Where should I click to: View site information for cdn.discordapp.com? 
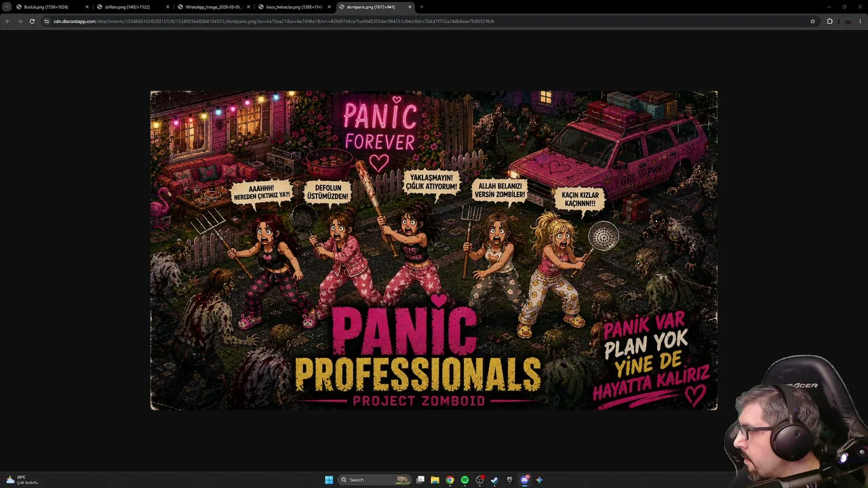(47, 21)
